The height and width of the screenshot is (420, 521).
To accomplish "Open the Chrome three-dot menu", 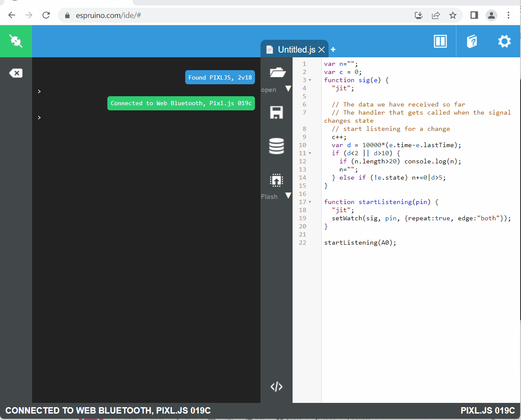I will pos(509,15).
